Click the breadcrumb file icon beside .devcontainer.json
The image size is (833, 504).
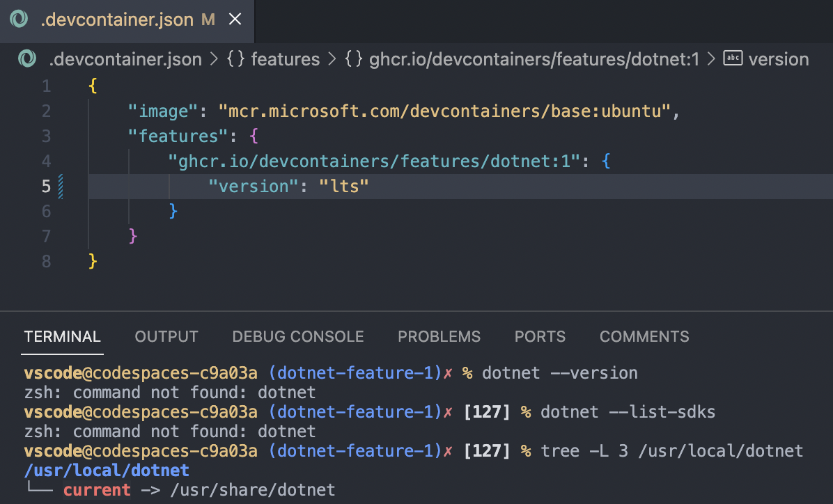click(x=27, y=59)
